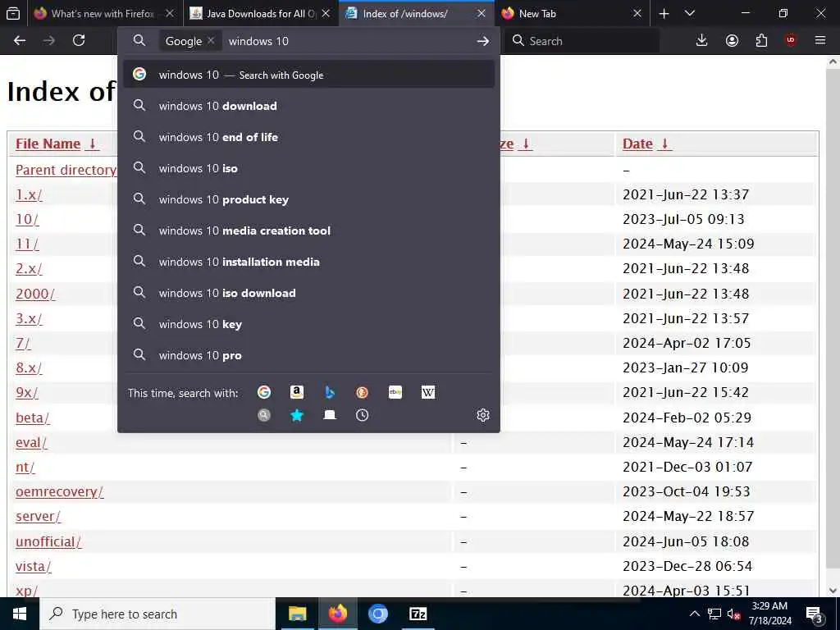Open the vista/ folder link

[x=33, y=566]
